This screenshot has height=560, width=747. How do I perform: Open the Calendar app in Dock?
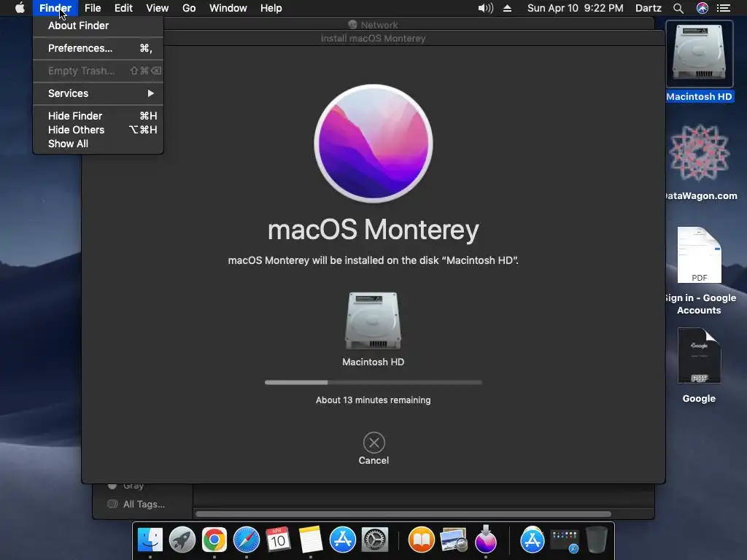point(278,540)
